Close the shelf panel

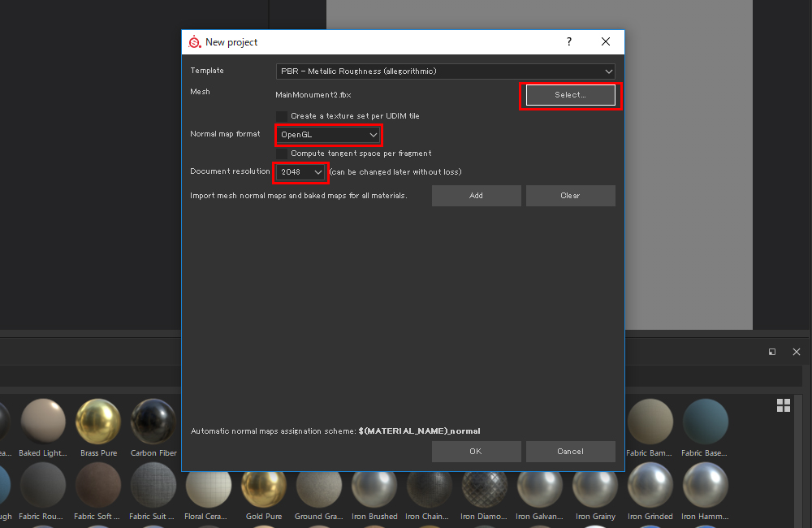(x=796, y=352)
